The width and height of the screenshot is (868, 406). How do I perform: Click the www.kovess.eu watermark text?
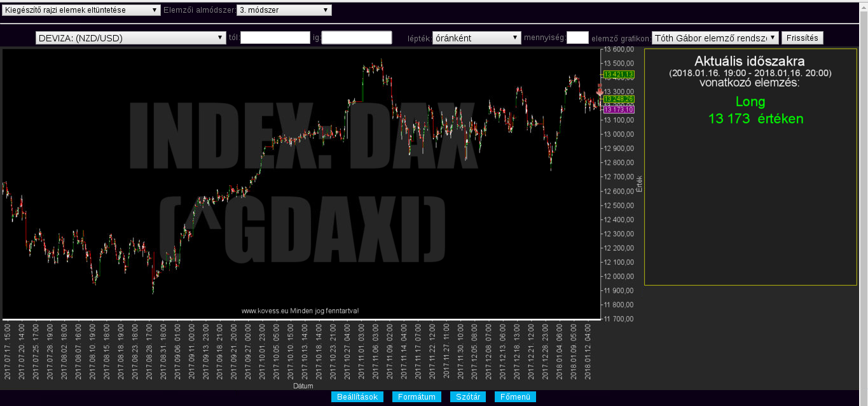coord(301,311)
